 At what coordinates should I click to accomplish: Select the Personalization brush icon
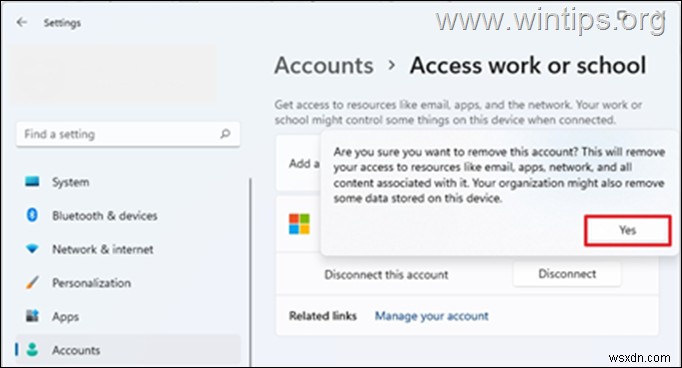(32, 282)
